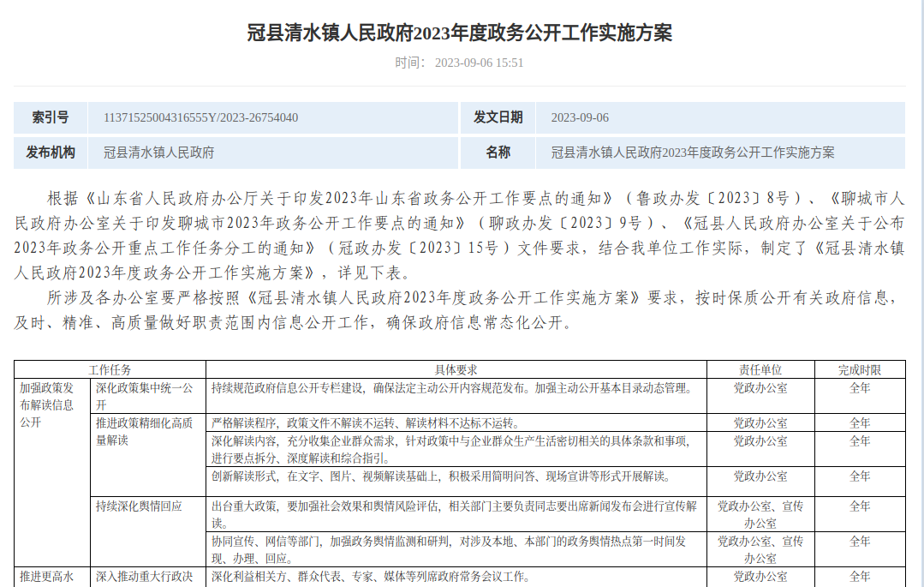Click the 具体要求 table column header

(x=456, y=369)
